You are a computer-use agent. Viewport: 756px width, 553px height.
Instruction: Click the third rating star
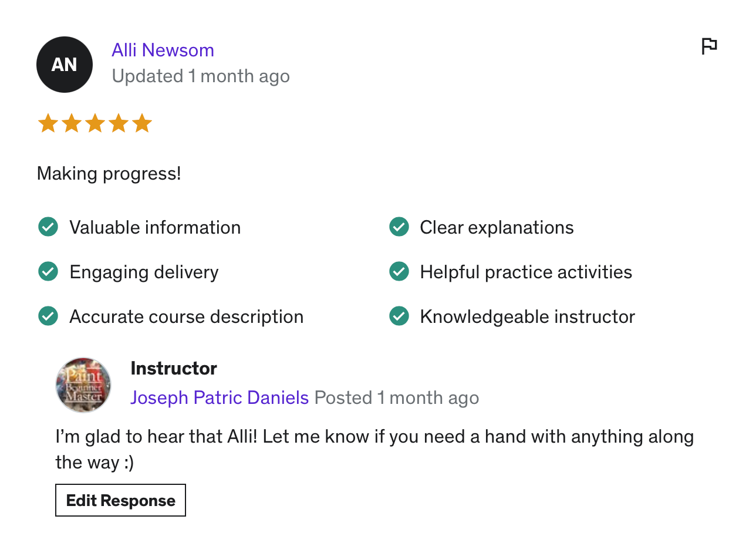coord(95,124)
